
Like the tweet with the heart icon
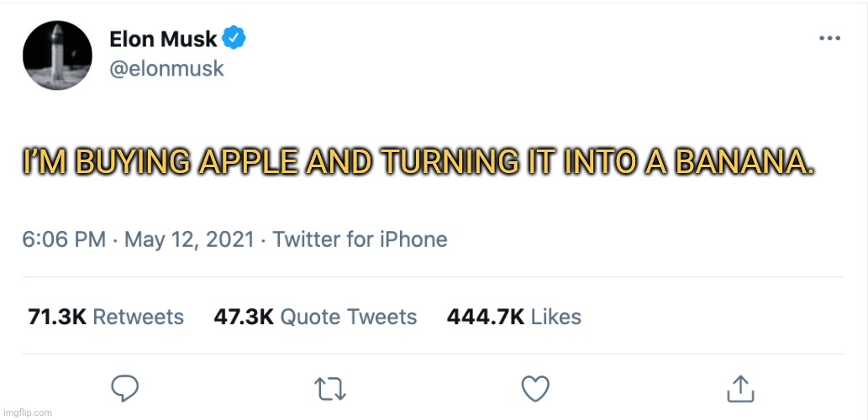click(x=536, y=388)
